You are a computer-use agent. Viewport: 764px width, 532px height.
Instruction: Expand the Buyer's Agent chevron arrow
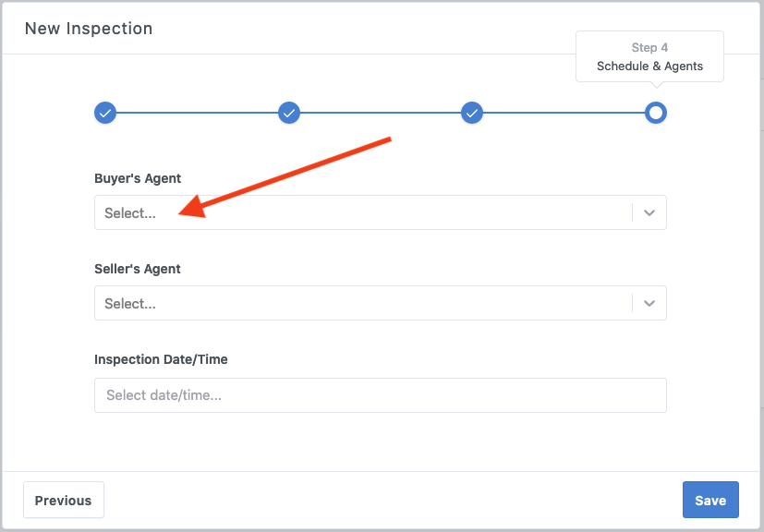[649, 212]
